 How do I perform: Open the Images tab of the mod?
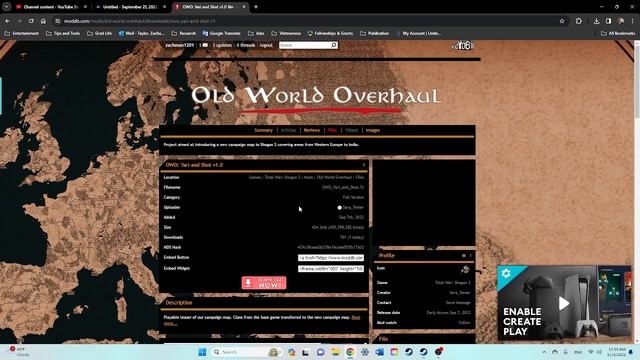(373, 130)
